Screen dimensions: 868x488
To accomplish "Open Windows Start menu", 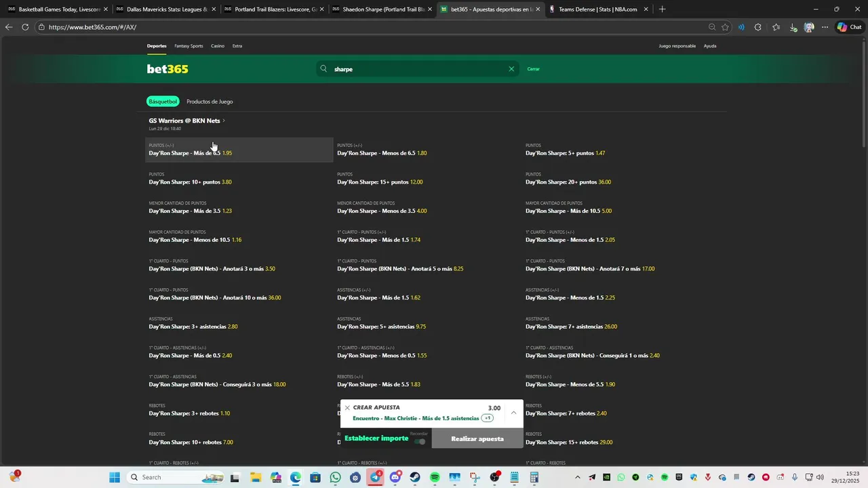I will [115, 477].
